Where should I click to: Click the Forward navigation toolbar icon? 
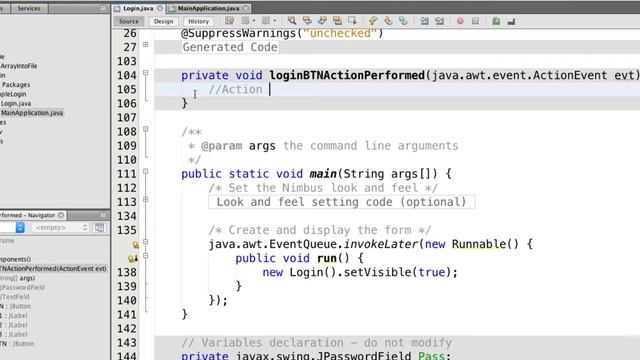tap(266, 21)
